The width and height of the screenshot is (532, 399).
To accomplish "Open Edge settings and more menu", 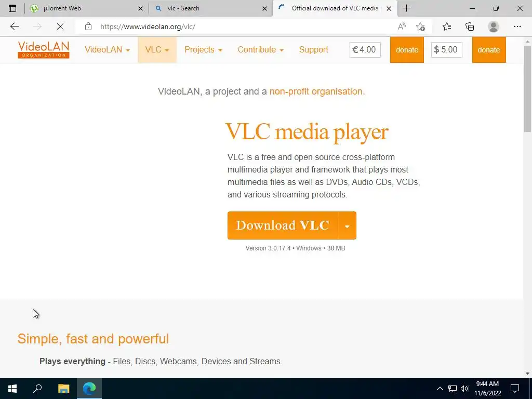I will (517, 26).
